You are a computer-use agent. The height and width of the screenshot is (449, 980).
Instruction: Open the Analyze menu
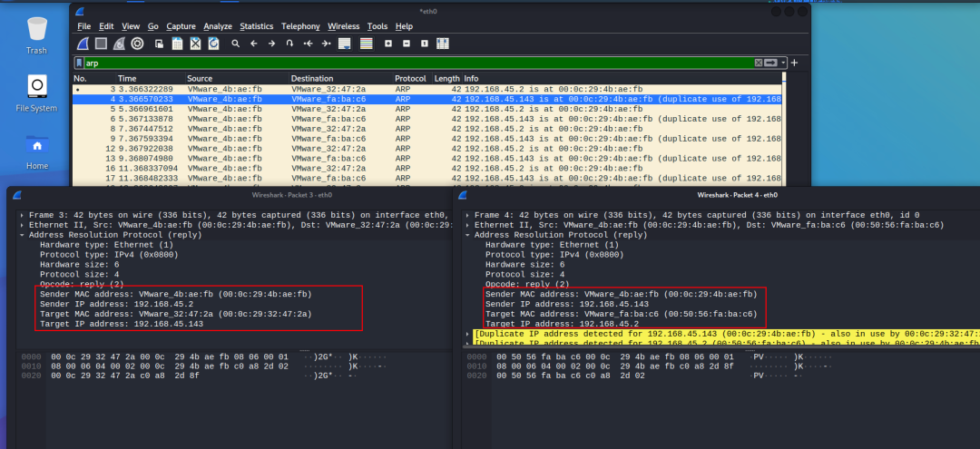[x=217, y=26]
